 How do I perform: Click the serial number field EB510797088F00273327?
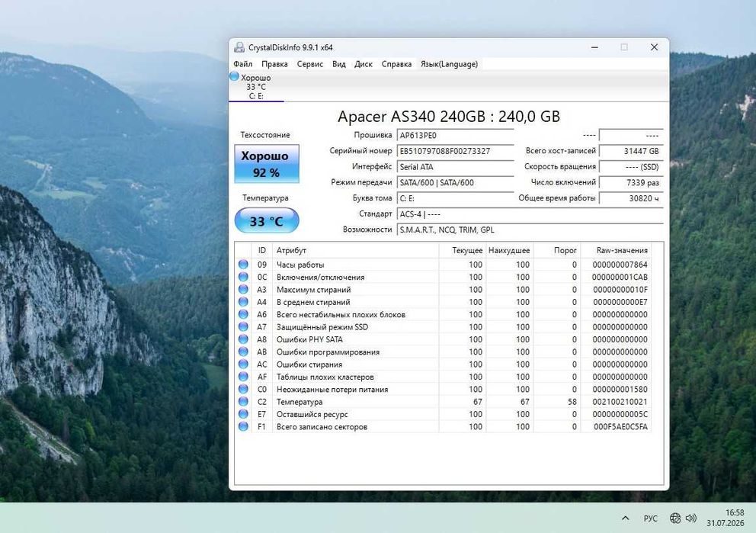(x=456, y=151)
